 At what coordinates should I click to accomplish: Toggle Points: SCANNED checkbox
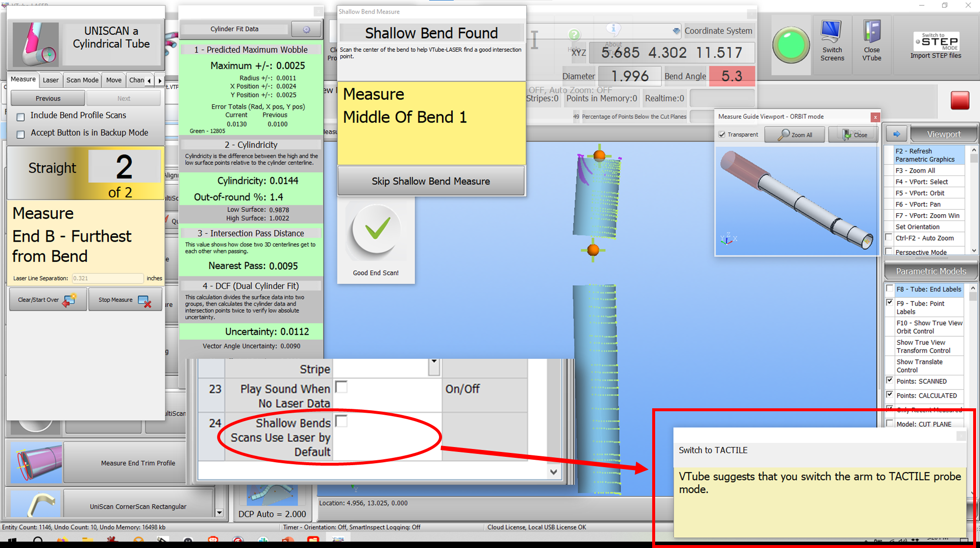click(890, 380)
